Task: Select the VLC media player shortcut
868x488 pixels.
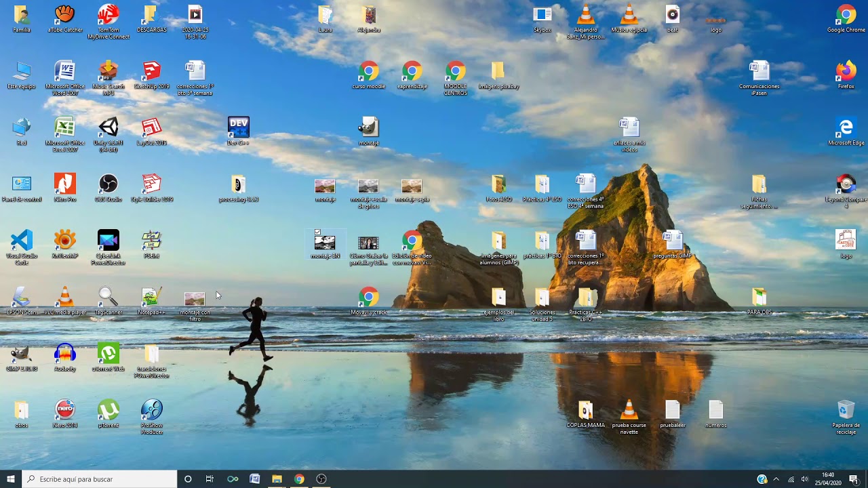Action: 65,301
